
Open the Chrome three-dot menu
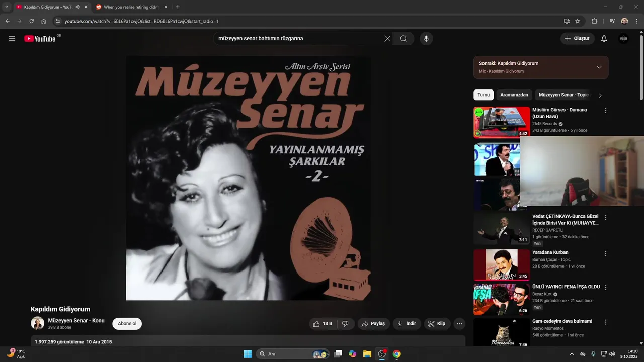coord(636,21)
